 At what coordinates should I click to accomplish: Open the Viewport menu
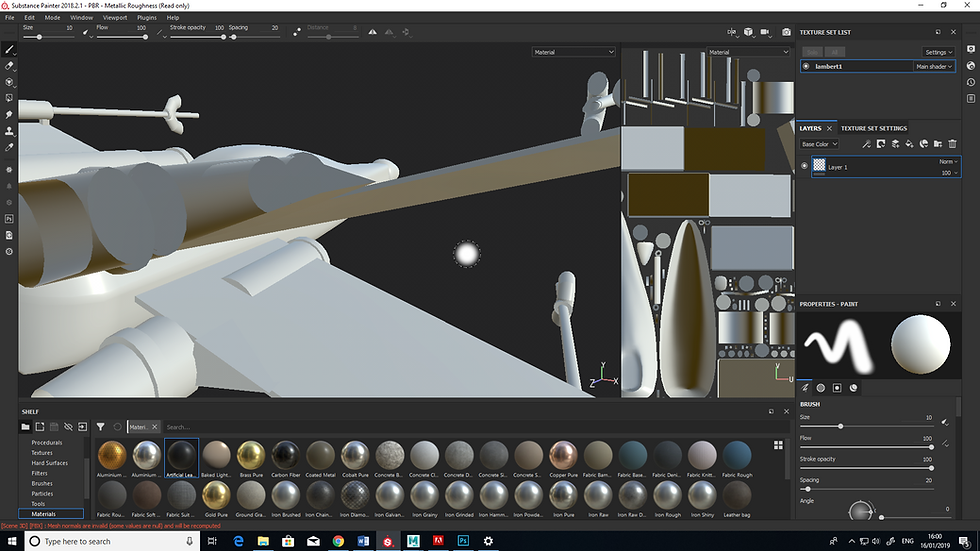114,17
